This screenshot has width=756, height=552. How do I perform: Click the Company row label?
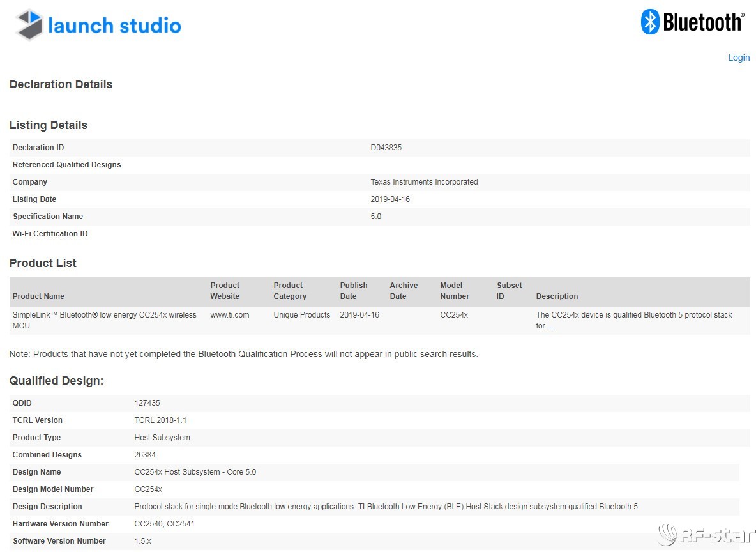tap(30, 182)
